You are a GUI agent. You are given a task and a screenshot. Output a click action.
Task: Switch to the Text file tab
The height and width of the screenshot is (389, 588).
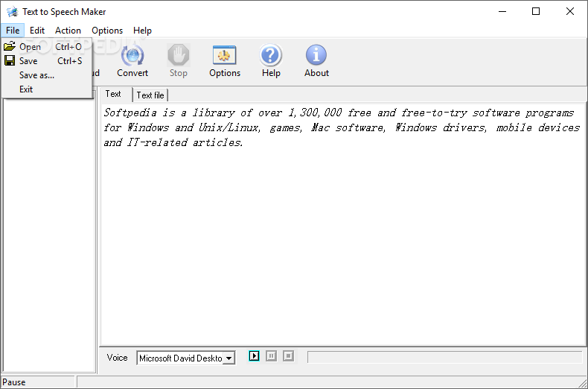point(150,95)
